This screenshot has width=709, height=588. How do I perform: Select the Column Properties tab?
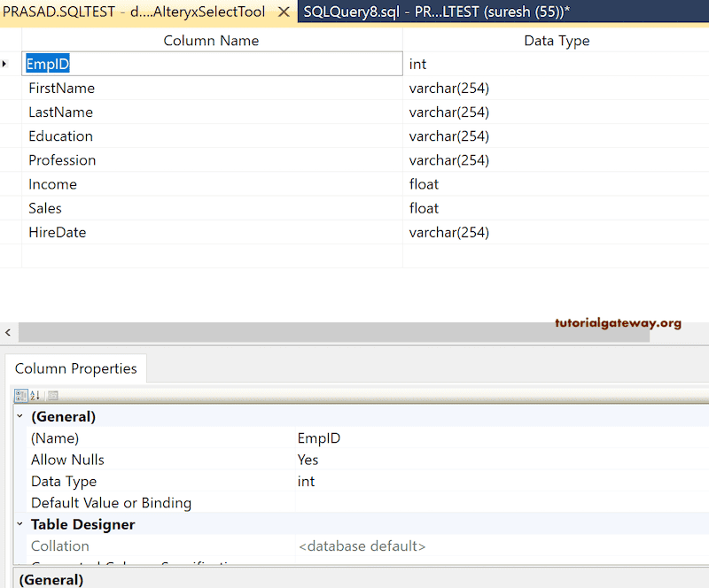coord(75,367)
